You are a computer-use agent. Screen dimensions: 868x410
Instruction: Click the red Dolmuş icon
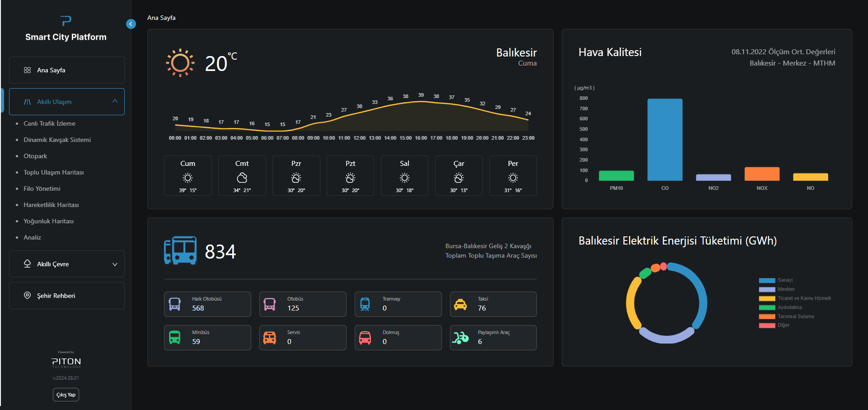tap(365, 338)
